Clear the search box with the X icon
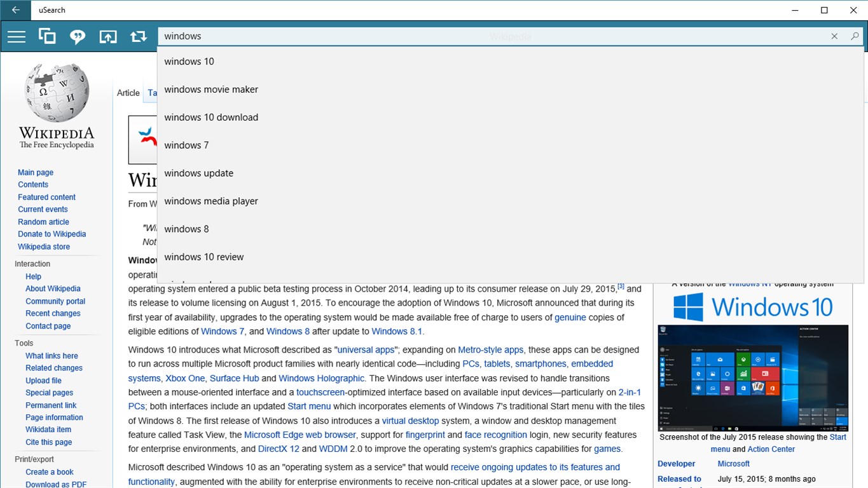The width and height of the screenshot is (868, 488). pos(834,36)
